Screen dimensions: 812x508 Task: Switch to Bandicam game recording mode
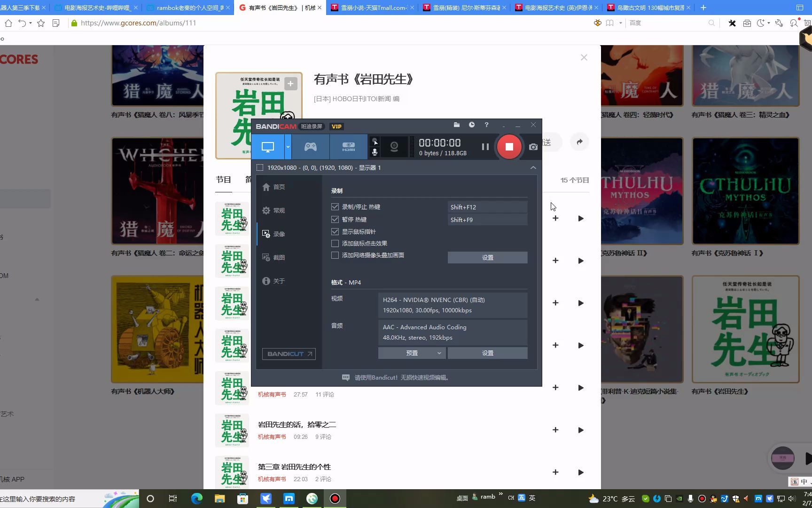coord(311,147)
